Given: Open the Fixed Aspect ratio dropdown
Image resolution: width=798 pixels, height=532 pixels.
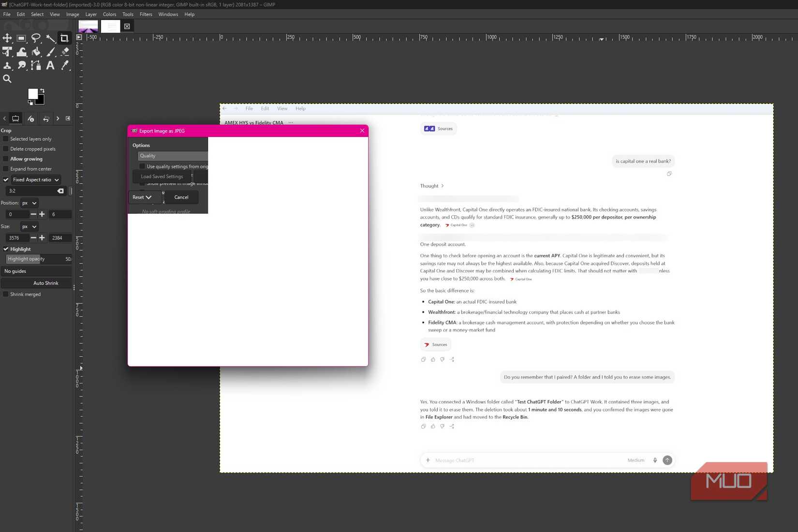Looking at the screenshot, I should click(x=36, y=179).
